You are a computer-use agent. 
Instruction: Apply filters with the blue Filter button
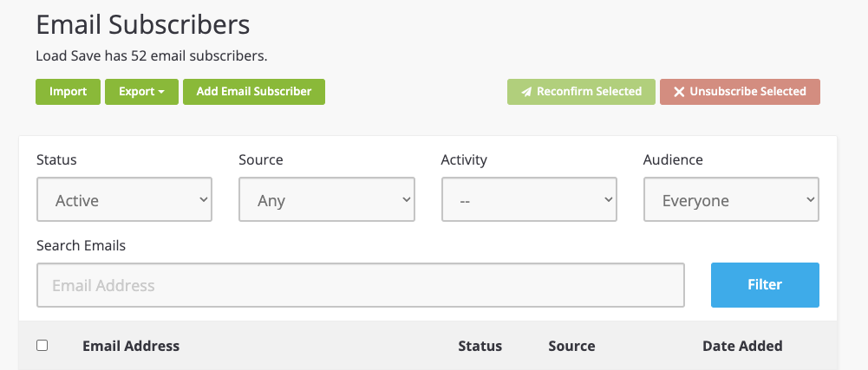765,284
